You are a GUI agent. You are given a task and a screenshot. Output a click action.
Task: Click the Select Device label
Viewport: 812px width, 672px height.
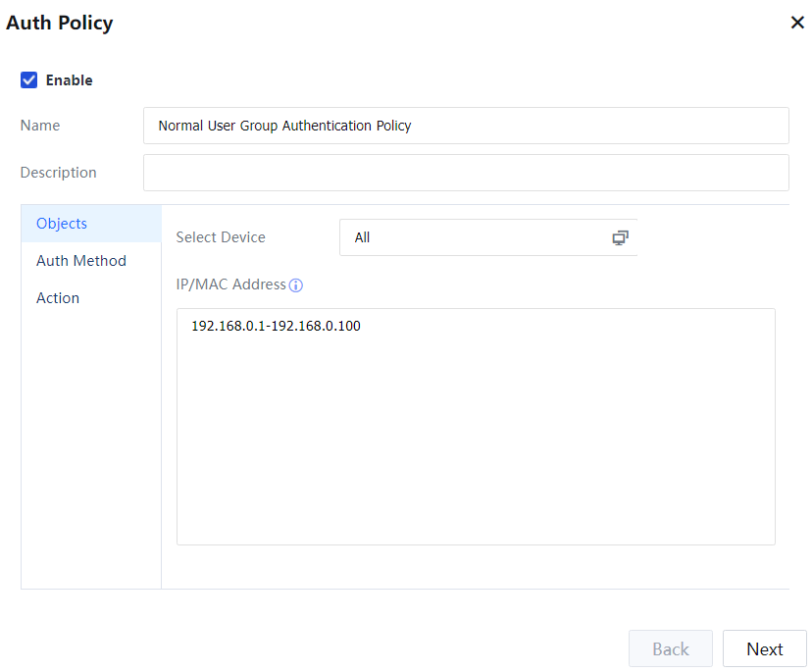pos(221,237)
